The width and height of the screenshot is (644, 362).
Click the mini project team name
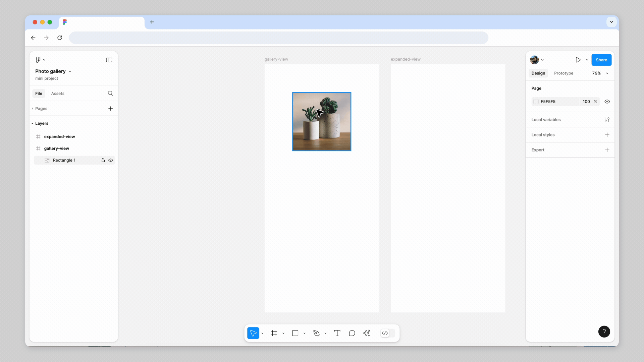[x=47, y=78]
